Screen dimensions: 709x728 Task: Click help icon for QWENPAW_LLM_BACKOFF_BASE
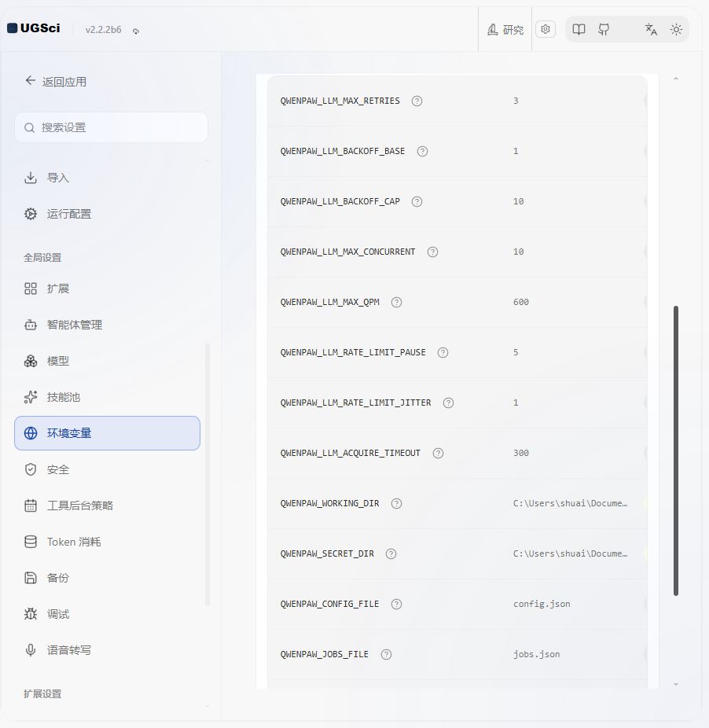click(x=422, y=152)
